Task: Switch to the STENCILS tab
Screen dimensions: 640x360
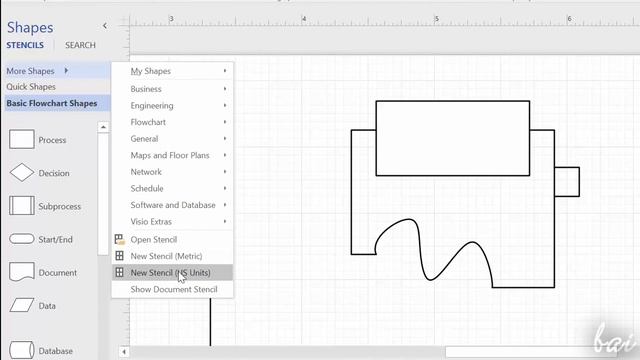Action: coord(25,45)
